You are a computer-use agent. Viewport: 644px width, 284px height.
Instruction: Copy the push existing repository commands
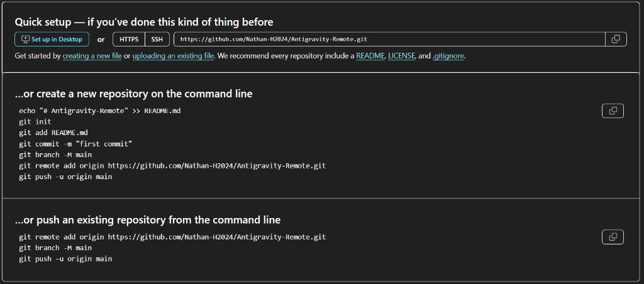pyautogui.click(x=613, y=237)
